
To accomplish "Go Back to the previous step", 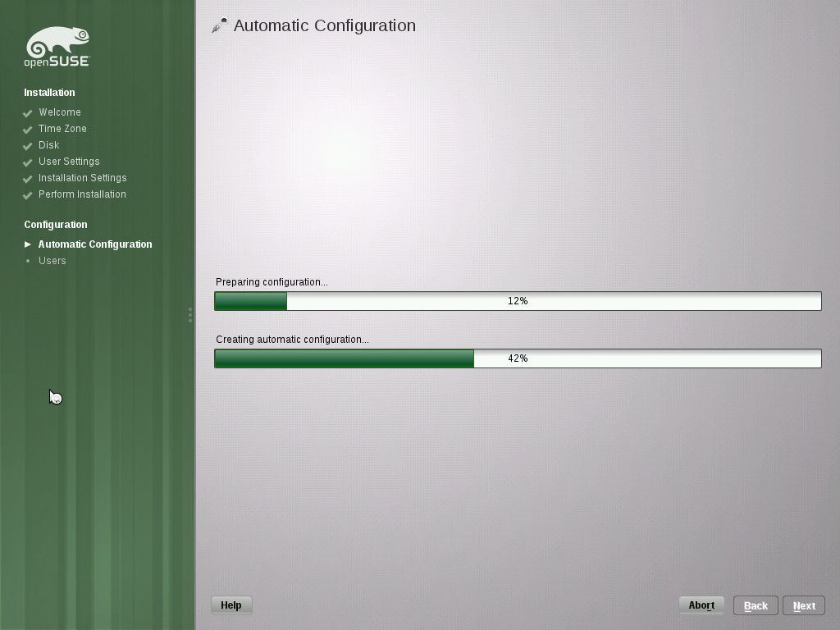I will (755, 605).
